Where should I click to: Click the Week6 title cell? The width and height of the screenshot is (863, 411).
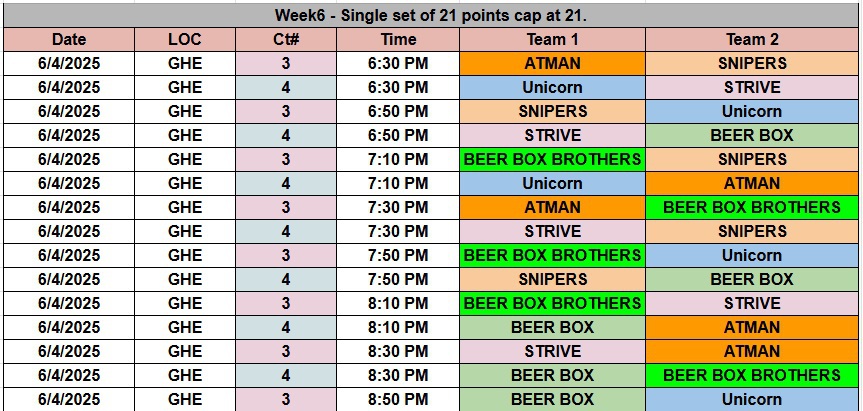coord(430,15)
